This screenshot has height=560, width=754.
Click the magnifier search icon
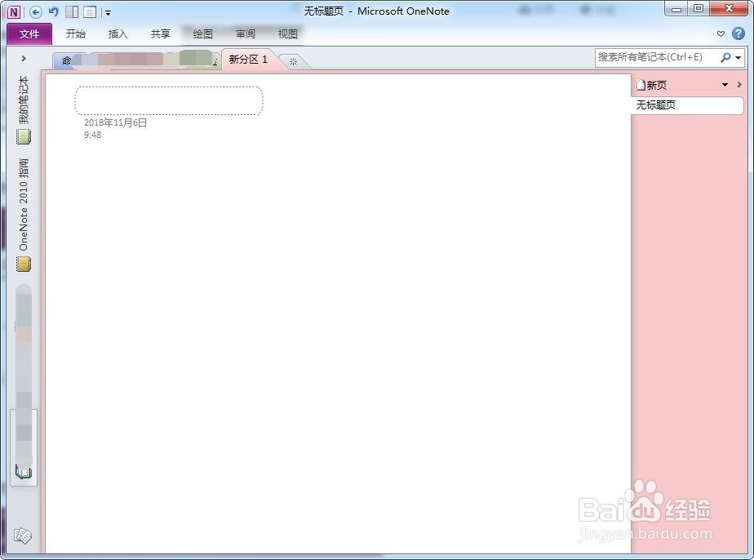coord(725,57)
